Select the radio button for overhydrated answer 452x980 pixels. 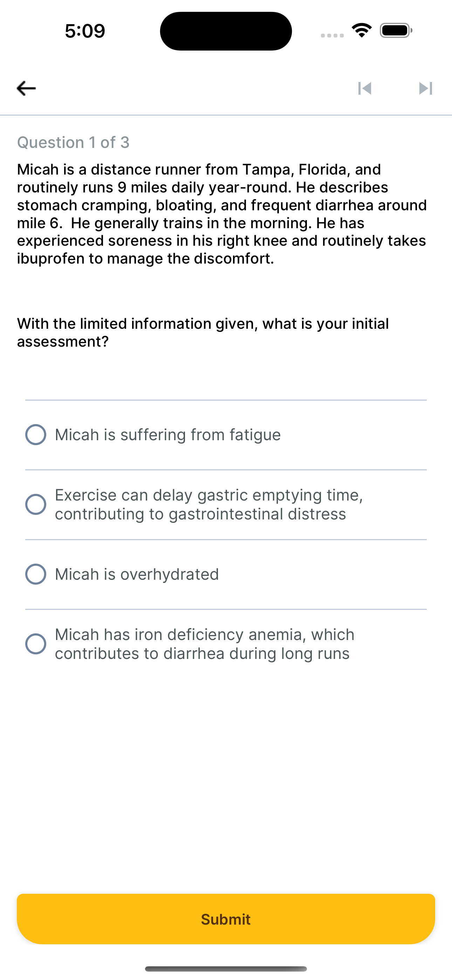36,574
